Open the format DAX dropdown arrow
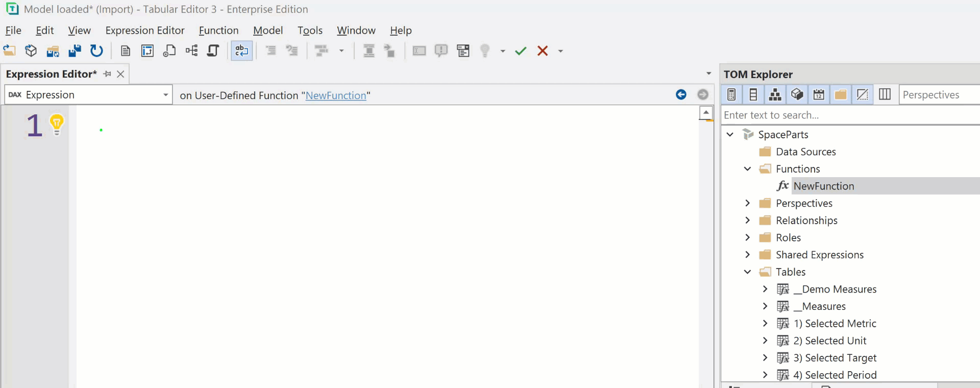980x388 pixels. pyautogui.click(x=341, y=51)
